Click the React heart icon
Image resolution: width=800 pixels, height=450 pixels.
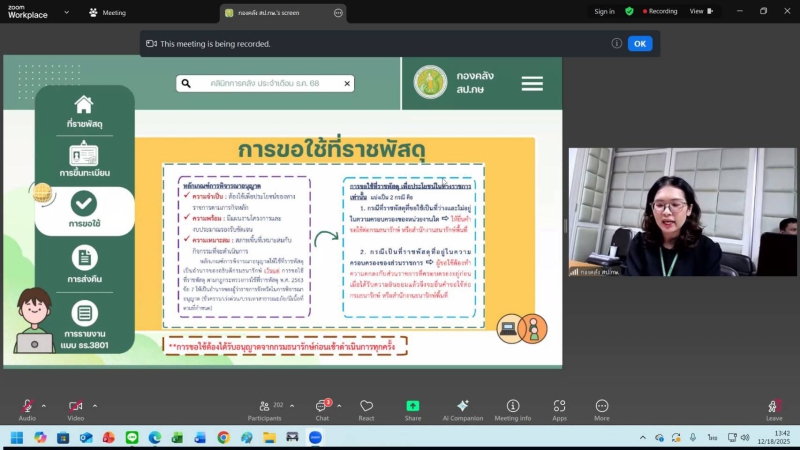pyautogui.click(x=366, y=406)
